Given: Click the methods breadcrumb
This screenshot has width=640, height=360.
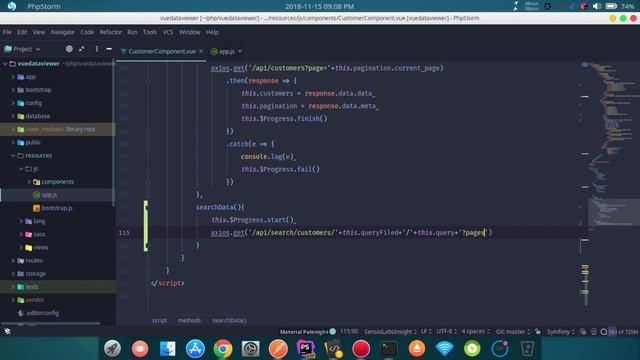Looking at the screenshot, I should click(189, 320).
